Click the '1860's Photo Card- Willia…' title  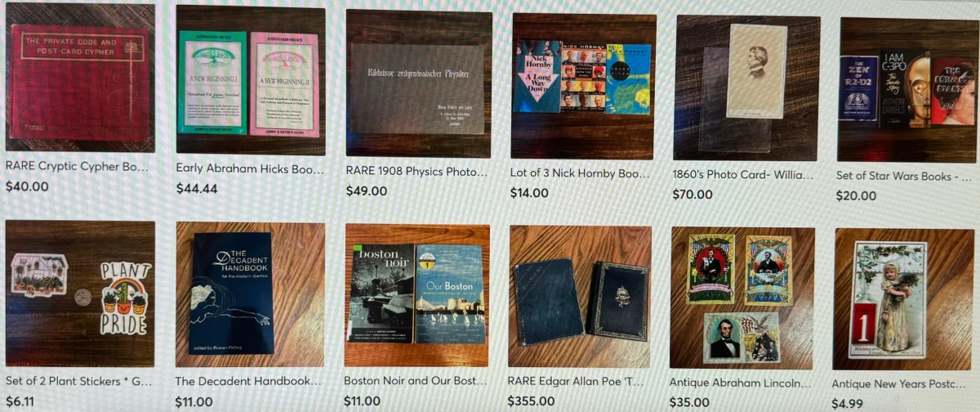pos(743,174)
